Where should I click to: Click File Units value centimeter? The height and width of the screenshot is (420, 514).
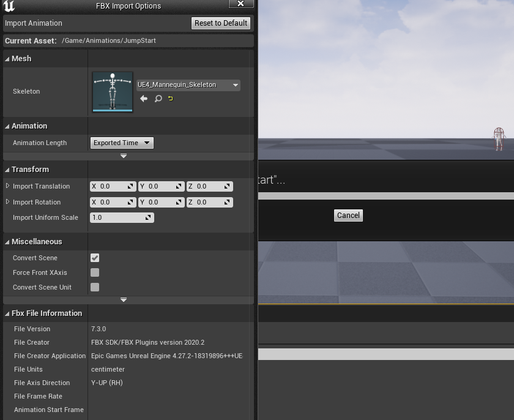click(108, 369)
